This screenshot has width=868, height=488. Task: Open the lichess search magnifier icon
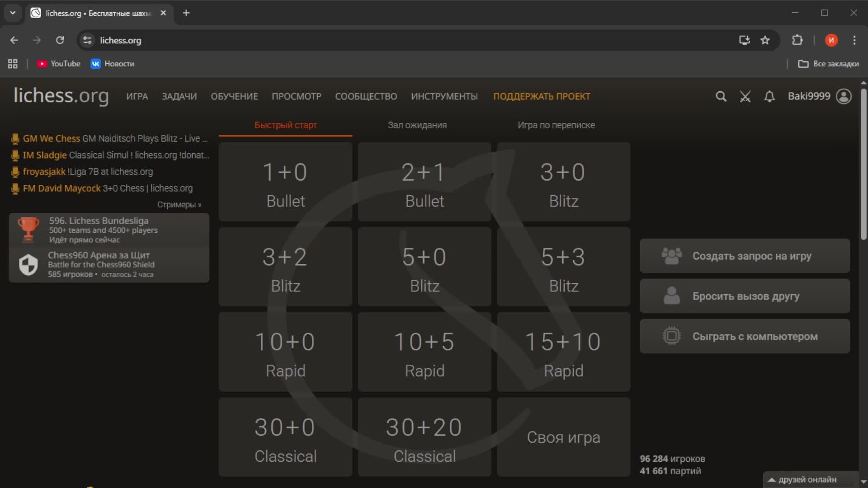click(x=721, y=96)
